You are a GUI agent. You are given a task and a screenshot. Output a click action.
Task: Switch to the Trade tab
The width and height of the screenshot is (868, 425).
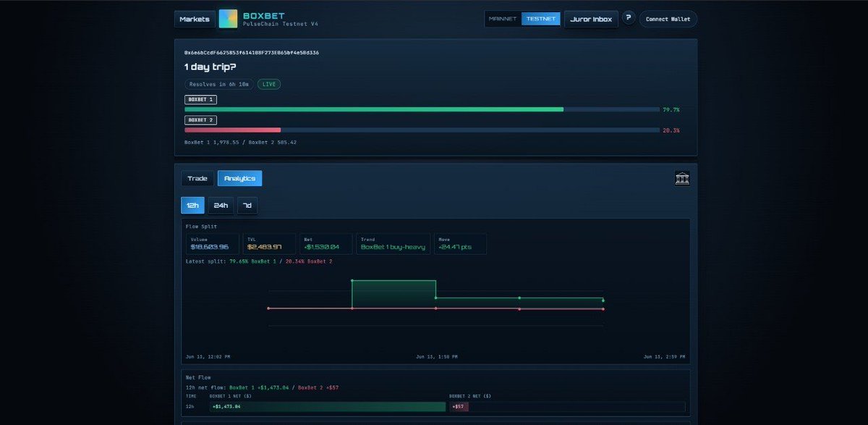pyautogui.click(x=197, y=178)
